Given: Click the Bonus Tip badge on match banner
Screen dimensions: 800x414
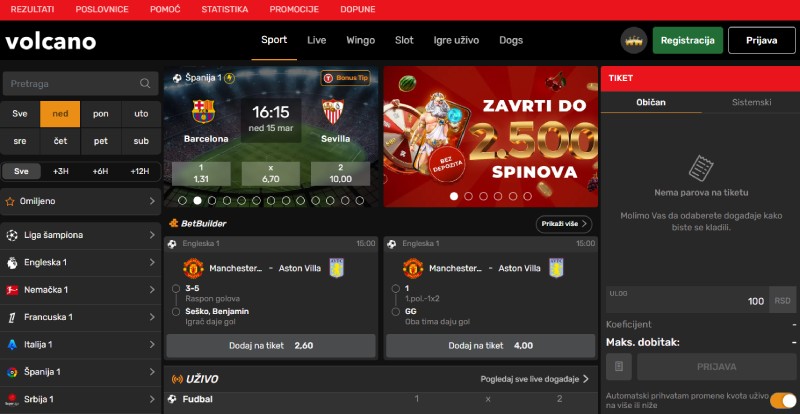Looking at the screenshot, I should [345, 78].
